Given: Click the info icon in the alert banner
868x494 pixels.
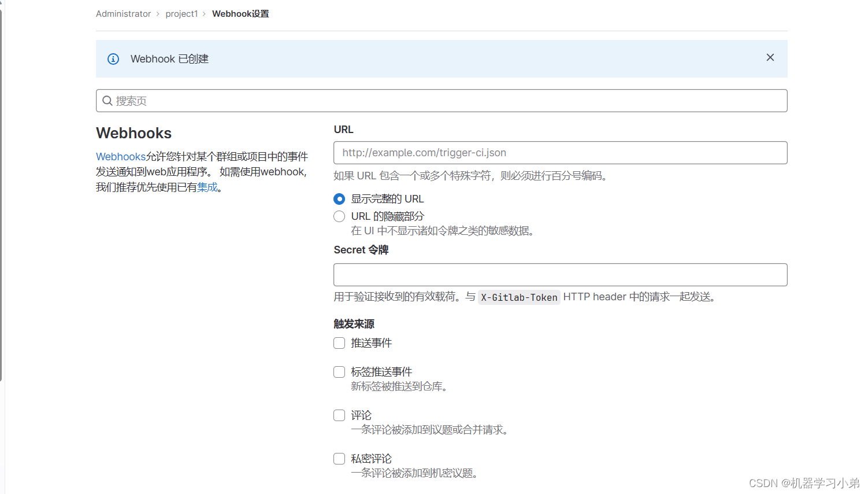Looking at the screenshot, I should point(113,59).
